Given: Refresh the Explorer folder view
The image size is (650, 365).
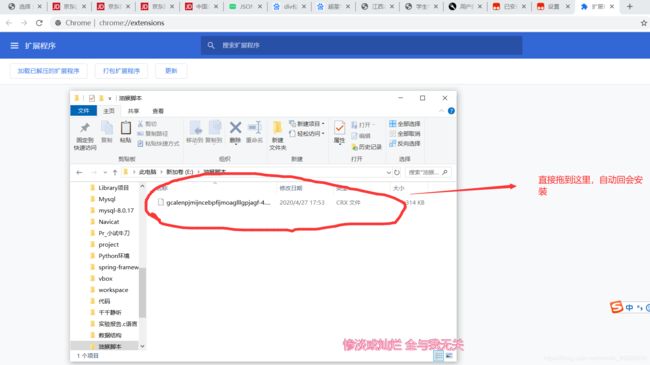Looking at the screenshot, I should [x=397, y=172].
